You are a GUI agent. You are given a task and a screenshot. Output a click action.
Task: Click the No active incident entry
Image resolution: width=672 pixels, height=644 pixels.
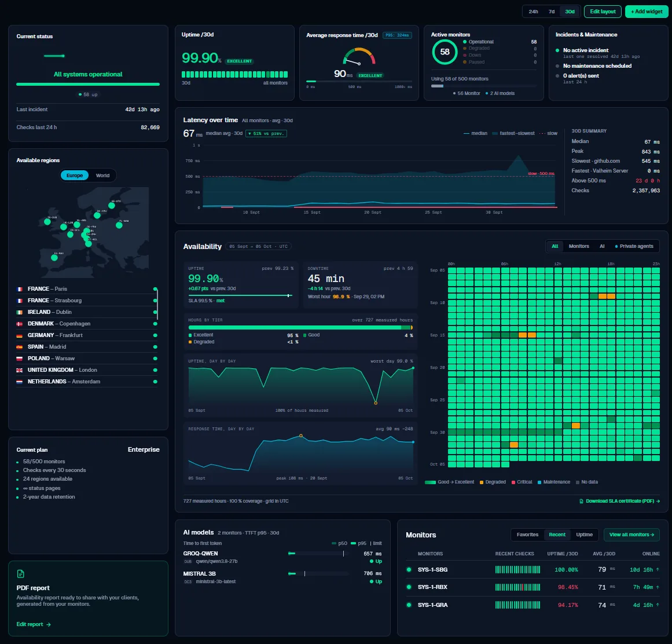598,53
